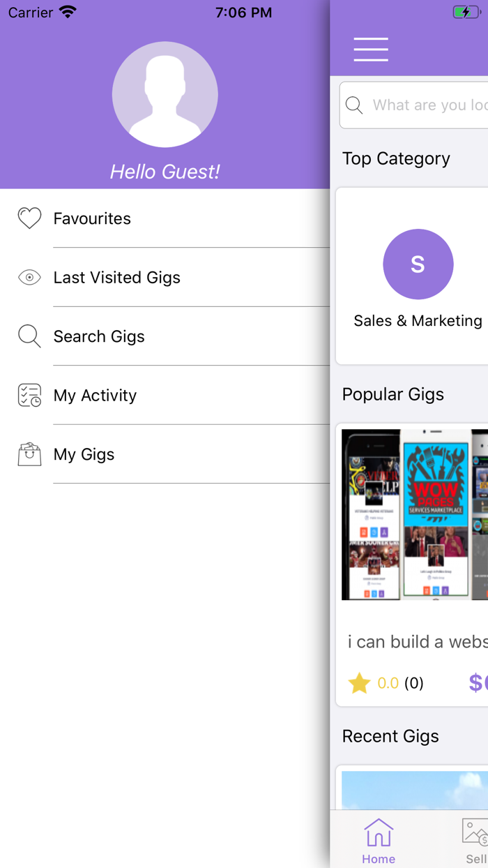
Task: Select Search Gigs from the side menu
Action: pyautogui.click(x=99, y=336)
